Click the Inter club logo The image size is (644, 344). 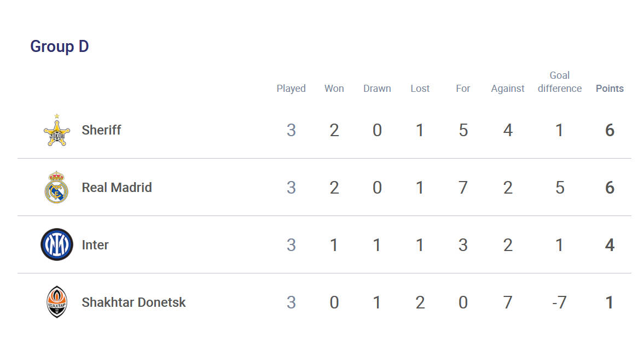click(x=57, y=244)
